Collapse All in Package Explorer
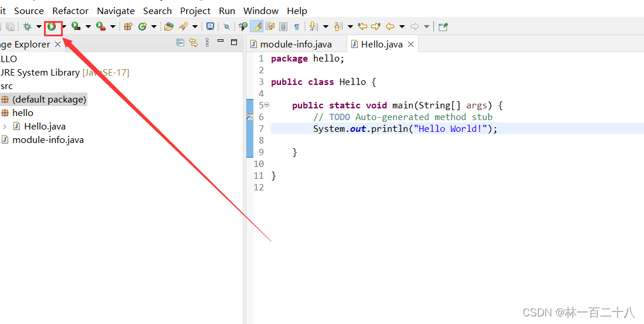 click(180, 42)
